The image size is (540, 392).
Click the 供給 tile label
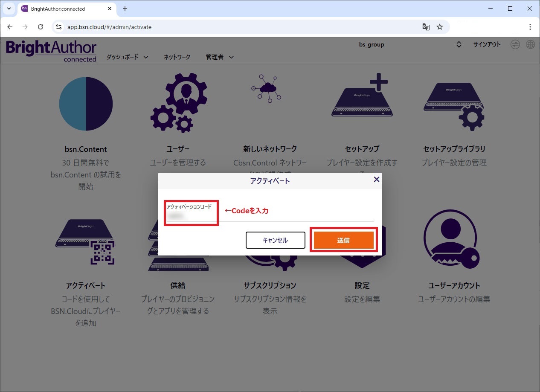(x=178, y=285)
